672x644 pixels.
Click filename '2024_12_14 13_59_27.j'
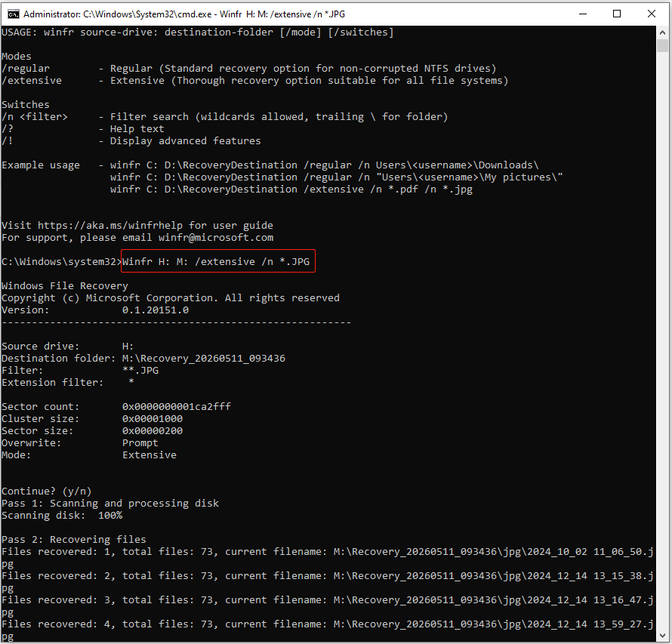click(x=590, y=624)
